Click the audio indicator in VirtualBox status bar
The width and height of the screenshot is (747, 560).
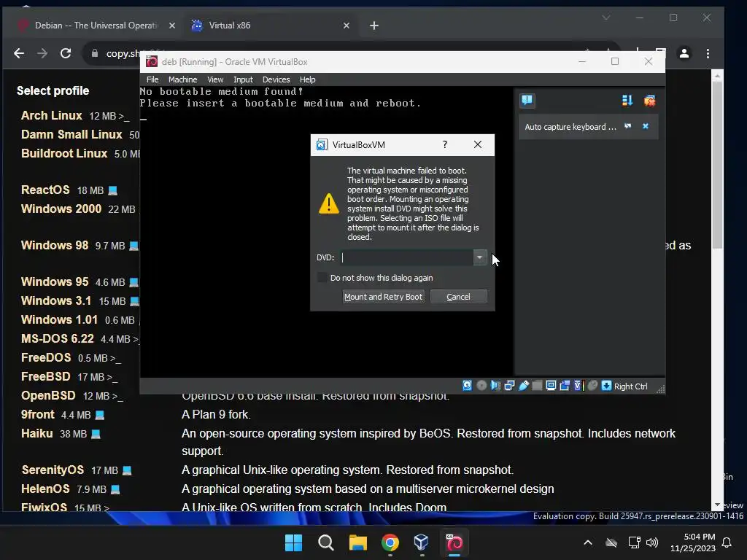495,386
